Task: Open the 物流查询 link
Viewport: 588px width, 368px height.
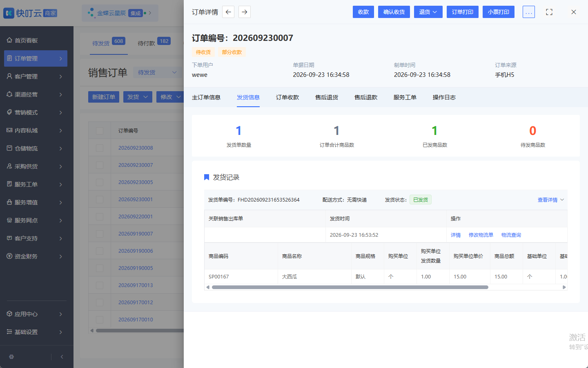Action: (x=511, y=235)
